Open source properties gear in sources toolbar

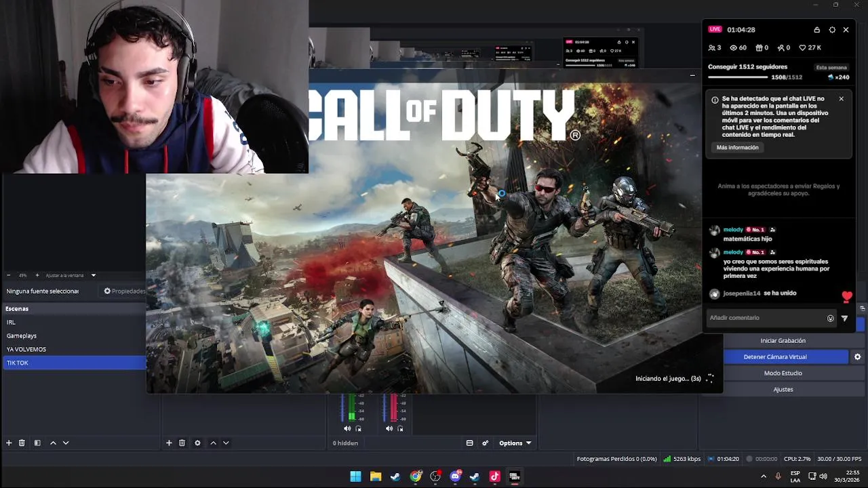coord(197,443)
